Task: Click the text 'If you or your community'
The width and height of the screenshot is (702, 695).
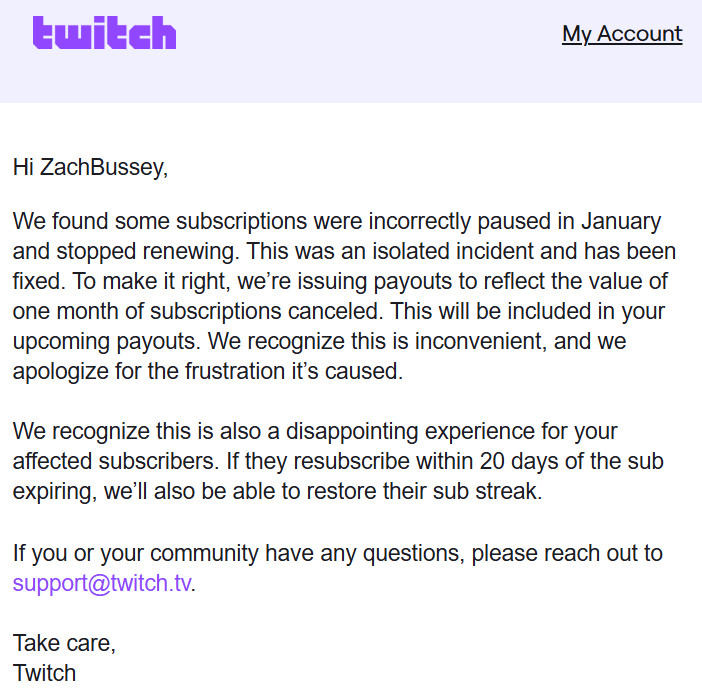Action: click(x=136, y=553)
